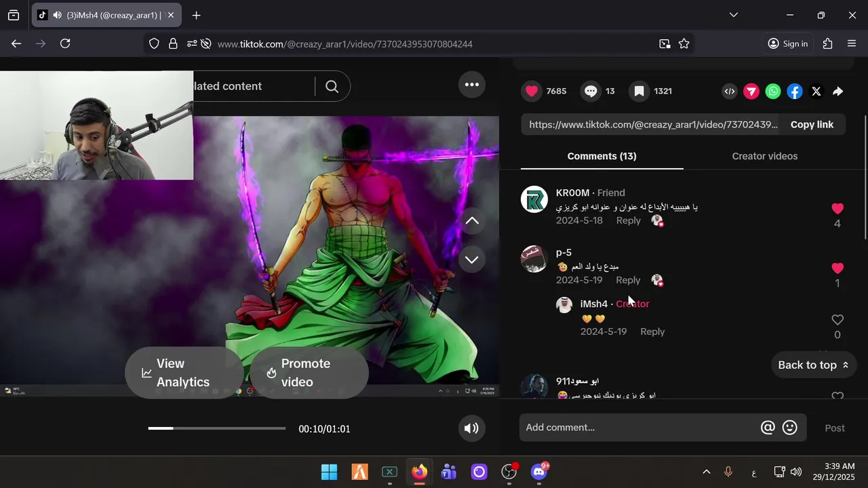This screenshot has height=488, width=868.
Task: Open the three-dot video options menu
Action: coord(472,85)
